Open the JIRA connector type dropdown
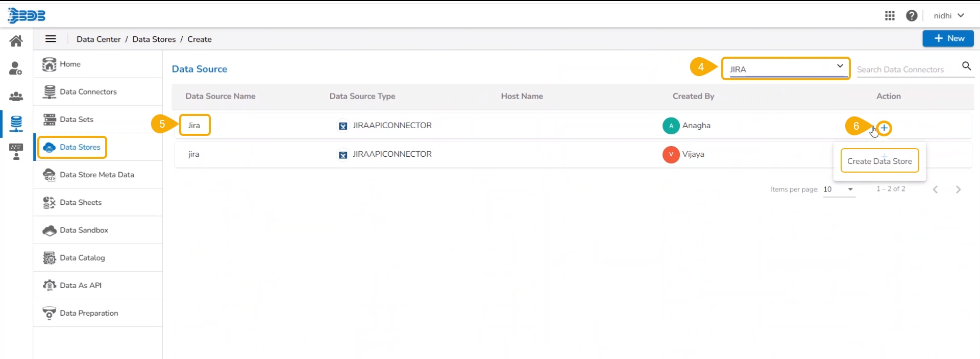Viewport: 980px width, 359px height. 786,68
